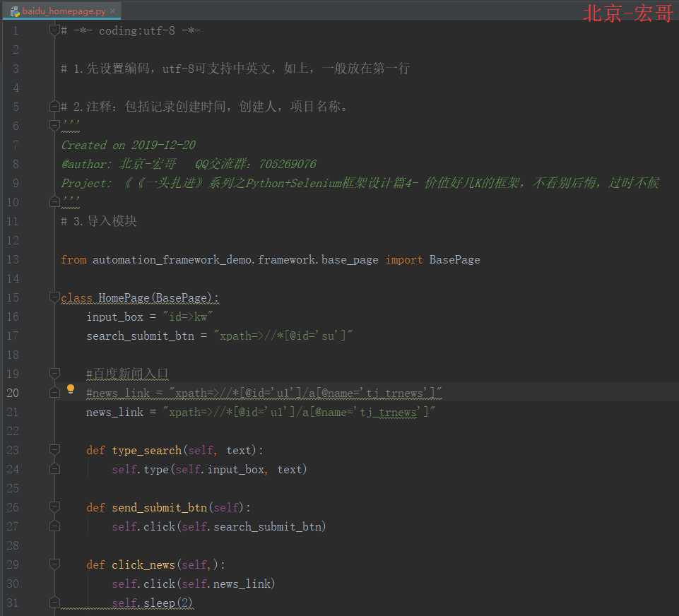Click the 'coding:utf-8' comment on line 1
Image resolution: width=679 pixels, height=616 pixels.
point(131,31)
